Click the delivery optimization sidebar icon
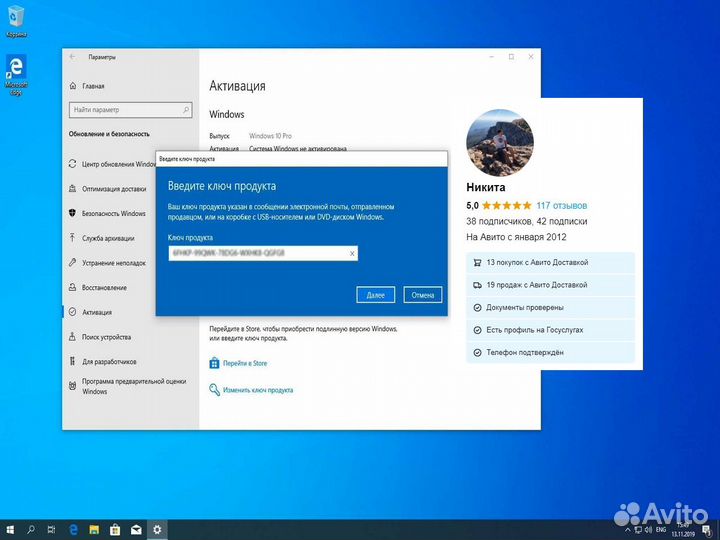Viewport: 720px width, 540px height. [73, 189]
